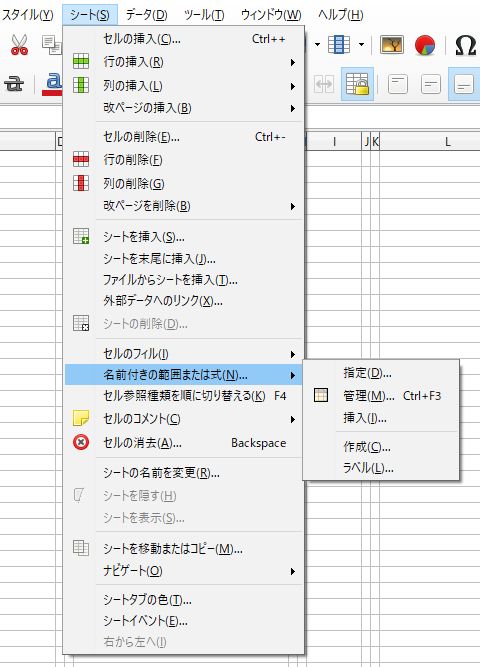Viewport: 480px width, 667px height.
Task: Click the red Delete Rows icon
Action: (81, 160)
